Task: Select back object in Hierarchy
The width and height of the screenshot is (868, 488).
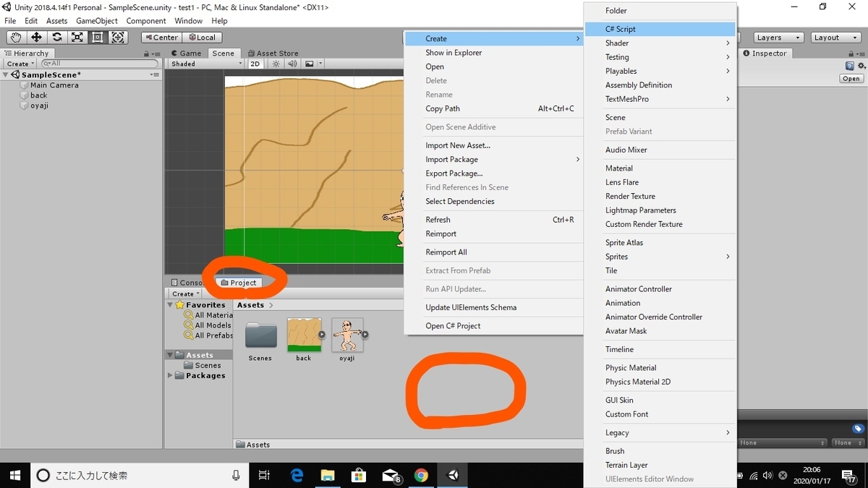Action: [x=38, y=95]
